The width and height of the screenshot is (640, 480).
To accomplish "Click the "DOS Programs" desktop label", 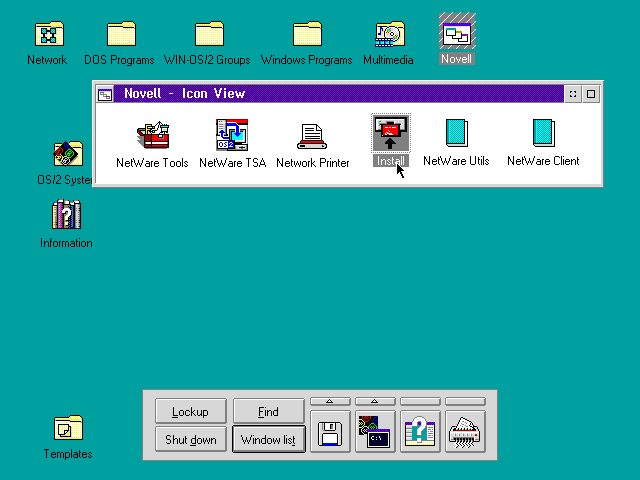I will [119, 60].
